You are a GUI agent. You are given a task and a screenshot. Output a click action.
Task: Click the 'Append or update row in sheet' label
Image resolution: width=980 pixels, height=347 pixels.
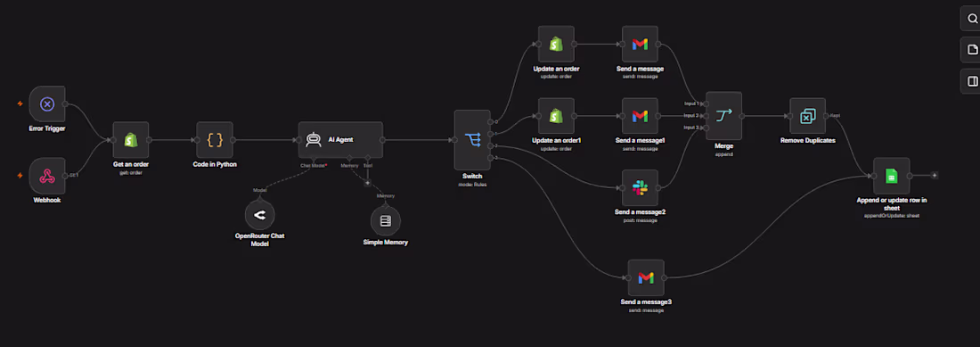(x=891, y=204)
